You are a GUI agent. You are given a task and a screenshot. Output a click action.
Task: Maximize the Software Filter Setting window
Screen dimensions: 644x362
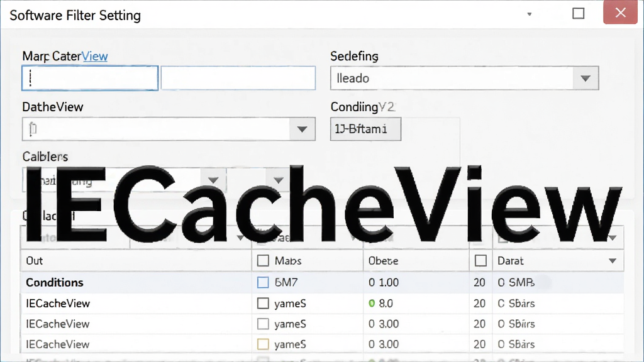pyautogui.click(x=579, y=14)
